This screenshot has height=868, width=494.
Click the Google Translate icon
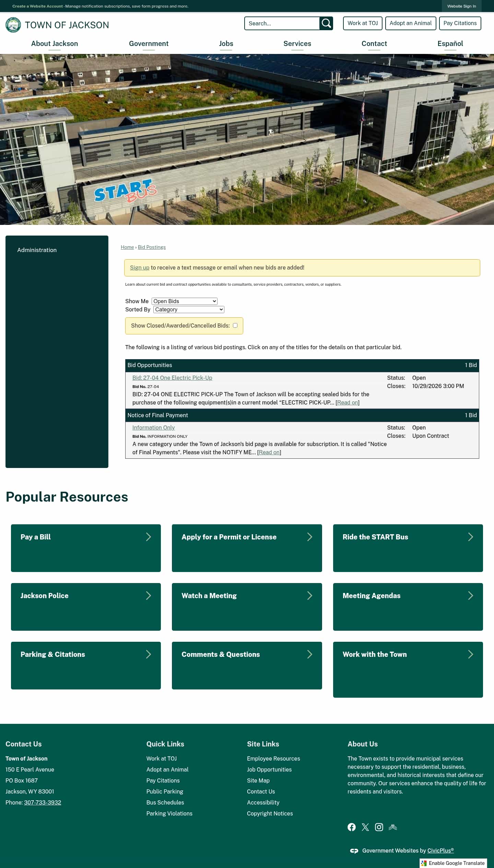click(x=424, y=863)
